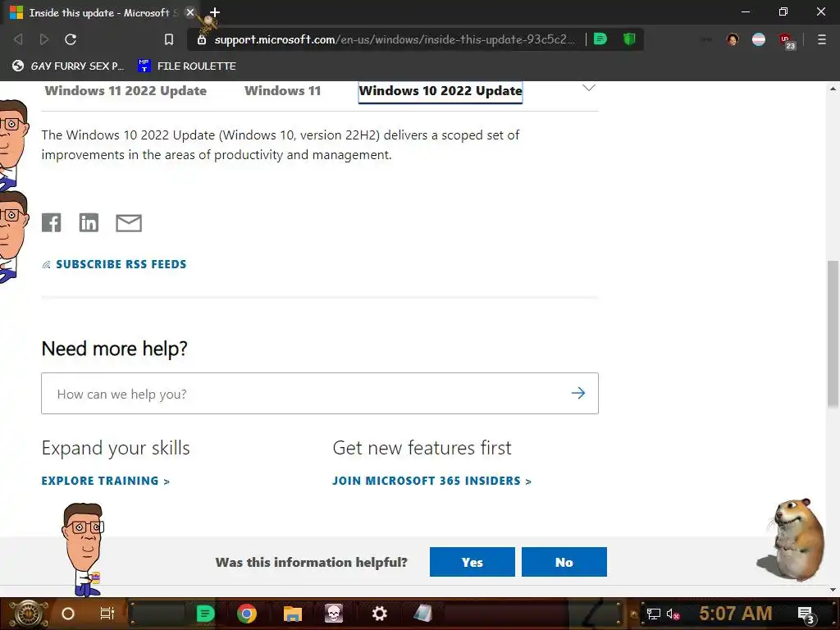Image resolution: width=840 pixels, height=630 pixels.
Task: Click the 'Get new features first' heading
Action: (422, 448)
